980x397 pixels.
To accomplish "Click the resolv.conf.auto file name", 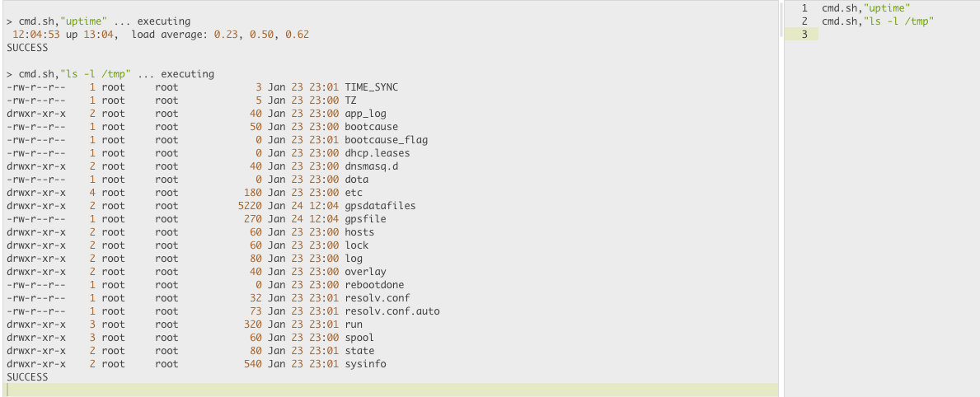I will pos(392,311).
